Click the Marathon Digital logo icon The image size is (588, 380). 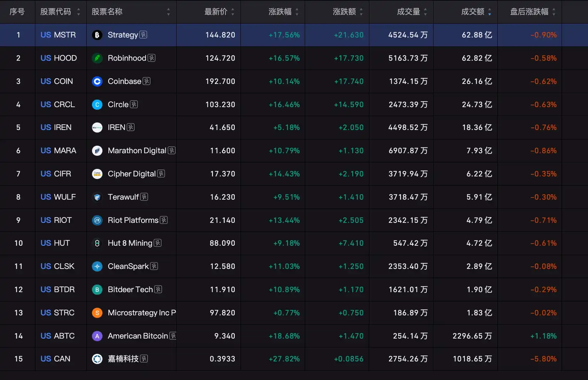click(97, 151)
